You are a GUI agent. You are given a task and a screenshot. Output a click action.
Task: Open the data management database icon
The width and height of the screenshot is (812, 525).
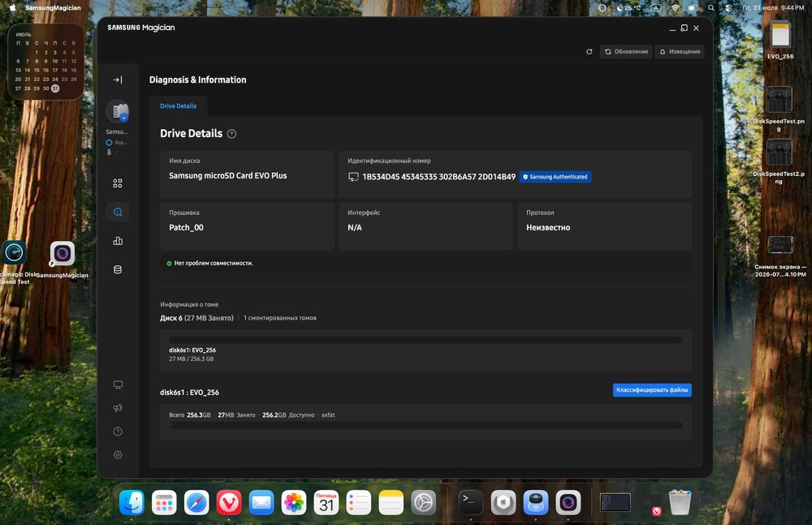(118, 269)
